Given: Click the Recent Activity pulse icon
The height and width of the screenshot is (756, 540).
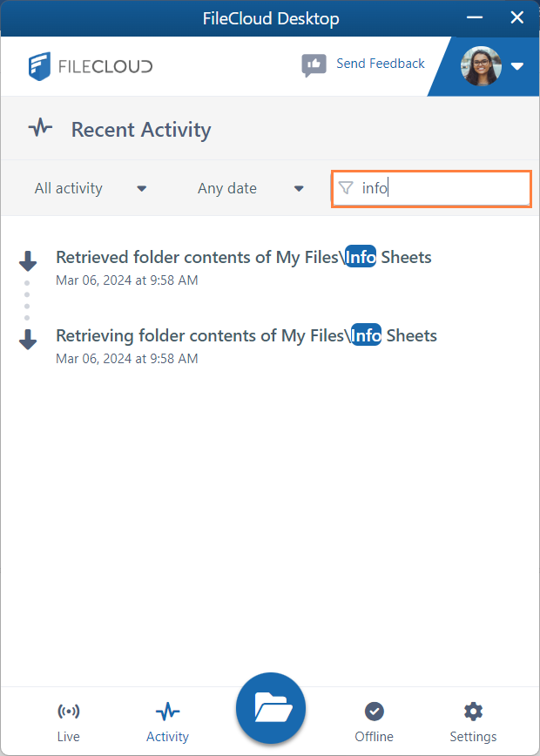Looking at the screenshot, I should coord(40,129).
